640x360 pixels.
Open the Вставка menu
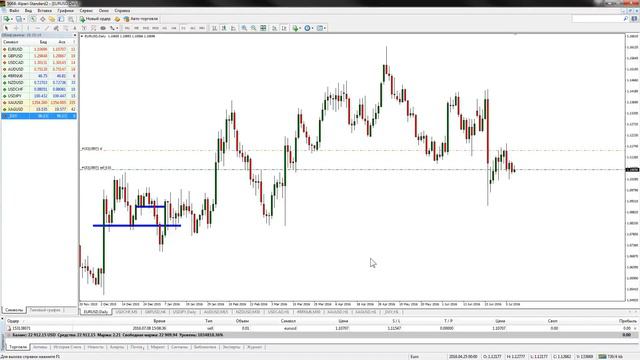[44, 11]
